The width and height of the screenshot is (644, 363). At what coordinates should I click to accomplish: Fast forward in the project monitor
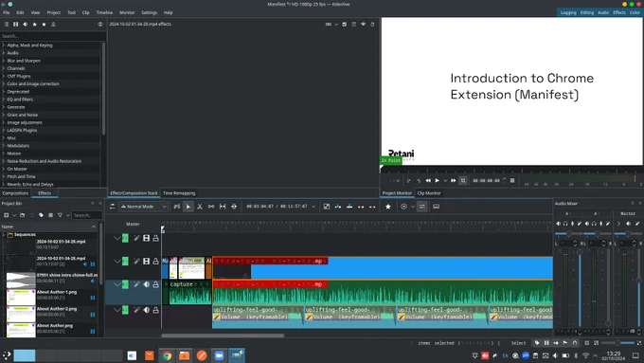[454, 180]
